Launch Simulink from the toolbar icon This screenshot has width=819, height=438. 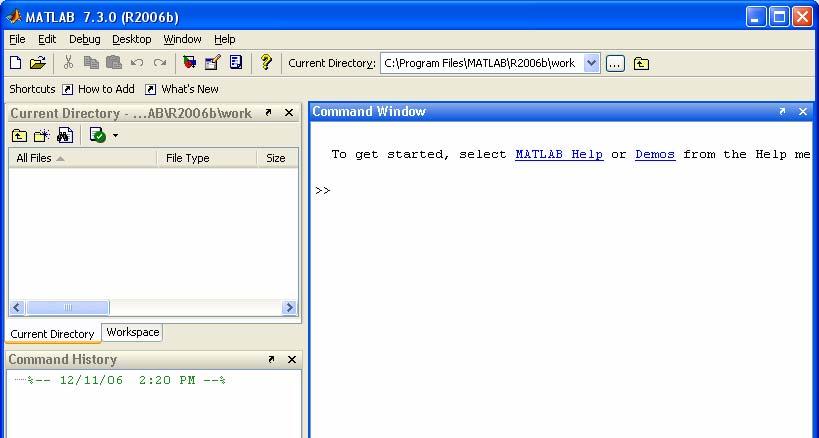[190, 63]
